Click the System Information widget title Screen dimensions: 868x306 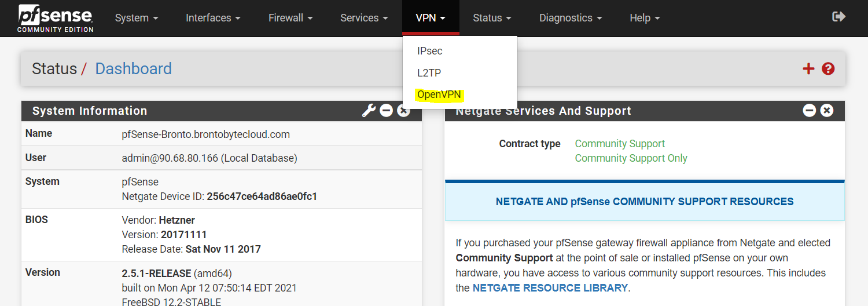pos(90,111)
